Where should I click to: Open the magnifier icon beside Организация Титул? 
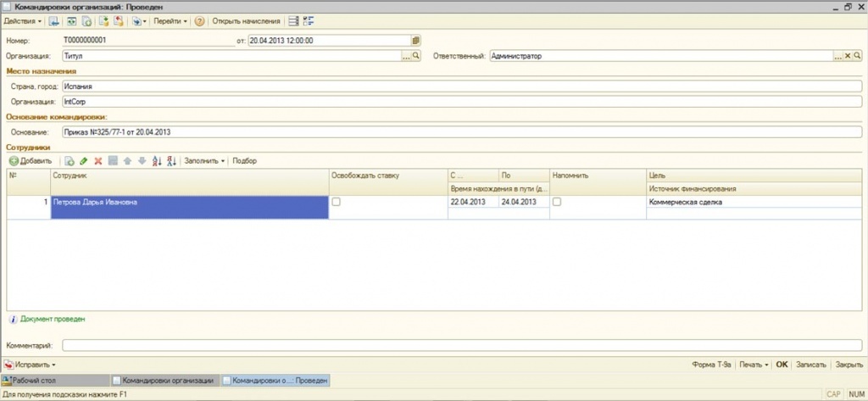click(x=416, y=56)
